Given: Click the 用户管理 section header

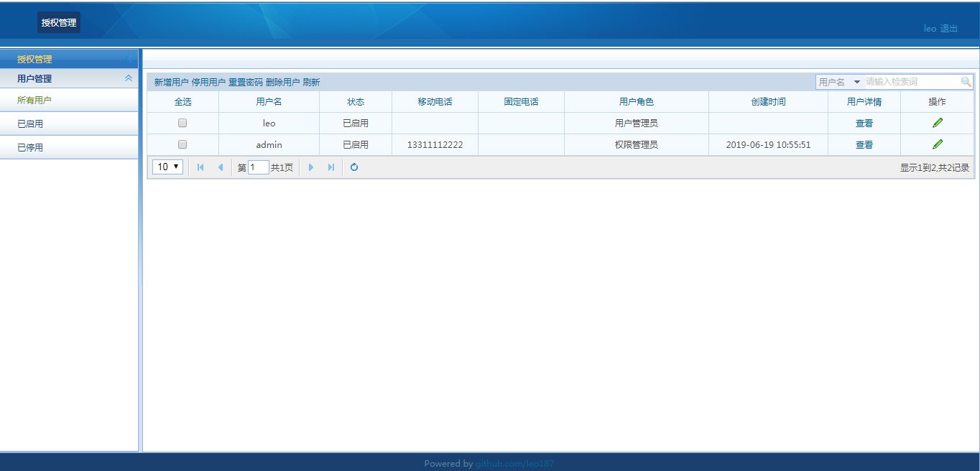Looking at the screenshot, I should pos(69,78).
